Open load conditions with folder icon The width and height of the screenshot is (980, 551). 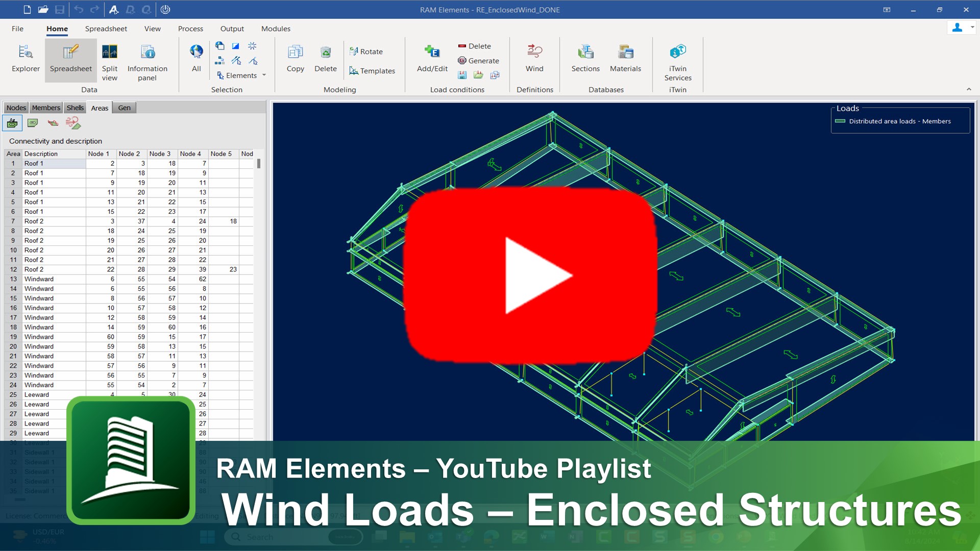coord(478,75)
